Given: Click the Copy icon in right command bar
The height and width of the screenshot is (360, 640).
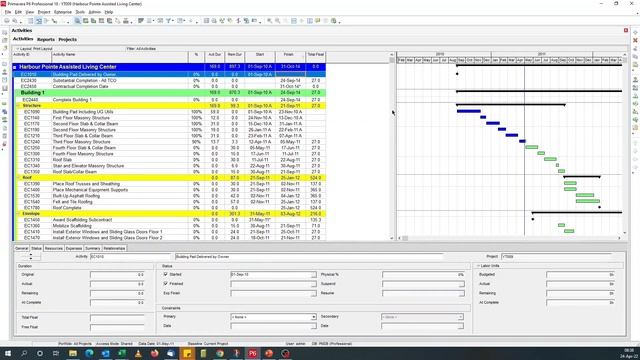Looking at the screenshot, I should click(x=635, y=56).
